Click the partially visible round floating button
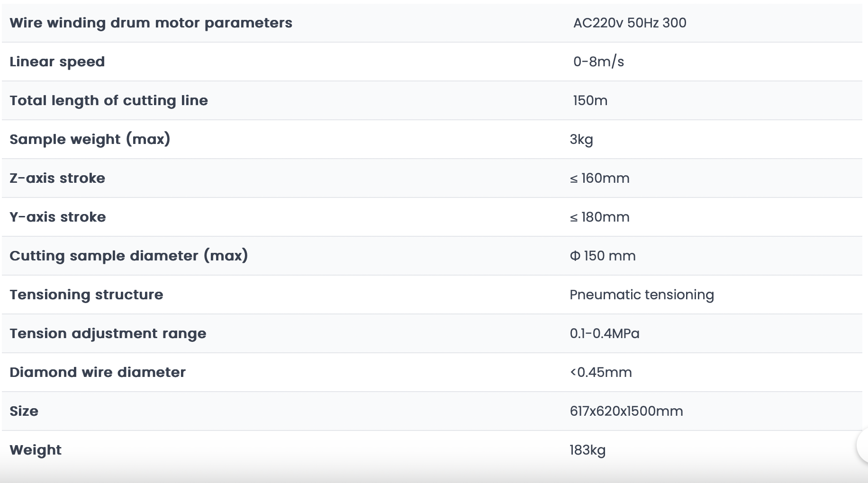 click(x=863, y=445)
